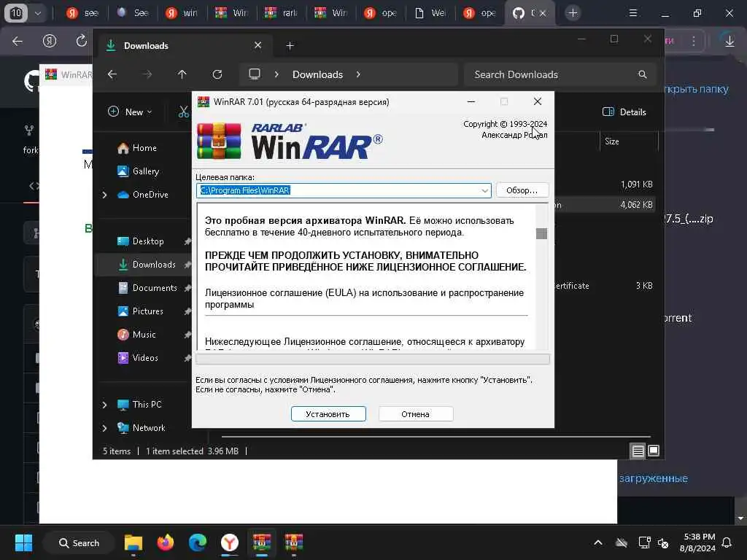Click the license text vertical scrollbar thumb
This screenshot has width=747, height=560.
click(542, 233)
